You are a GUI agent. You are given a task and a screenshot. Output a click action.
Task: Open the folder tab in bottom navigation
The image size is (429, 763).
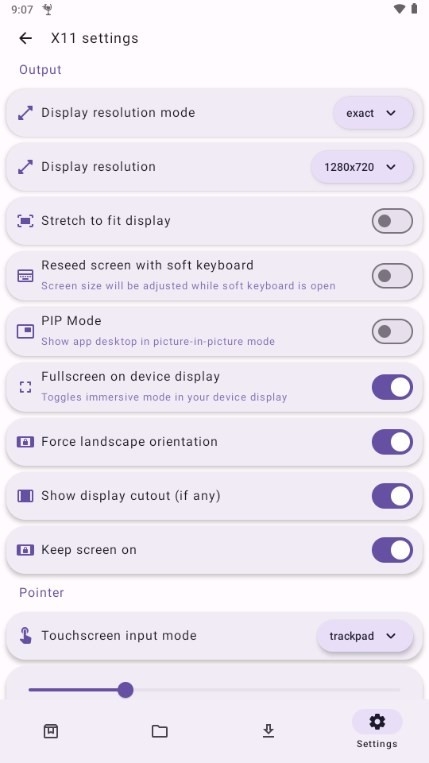click(160, 731)
